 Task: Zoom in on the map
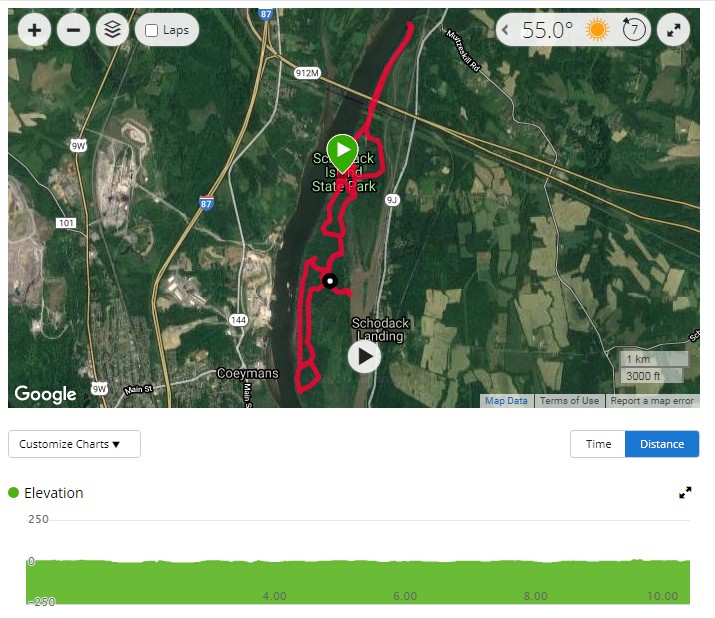(34, 30)
